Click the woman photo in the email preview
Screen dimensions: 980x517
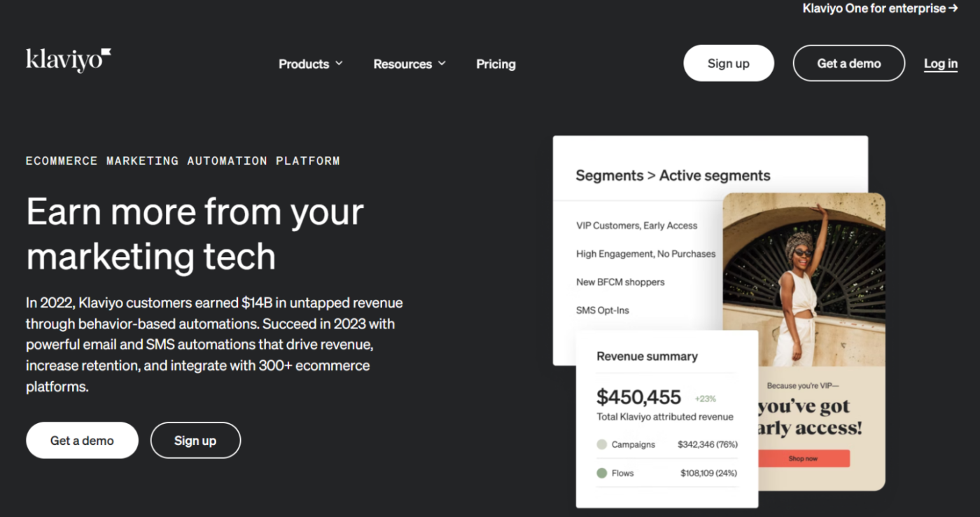coord(804,280)
